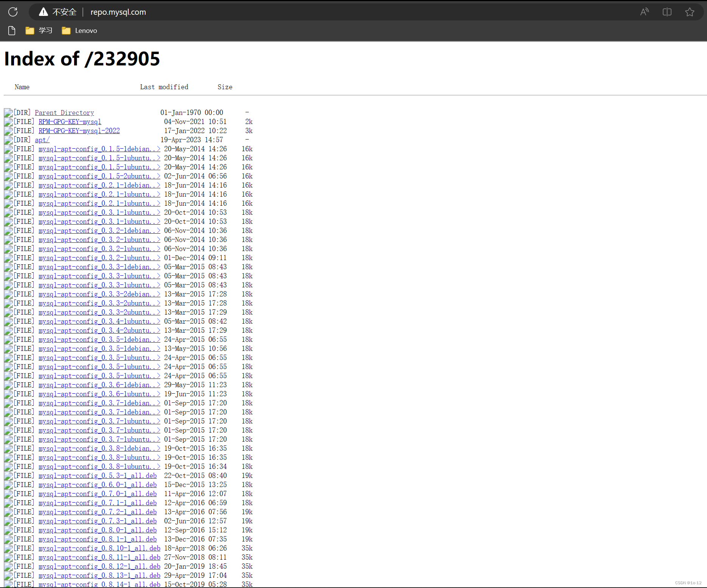The image size is (707, 588).
Task: Open 0.3.5-1debian link dated 13-May-2015
Action: 99,349
